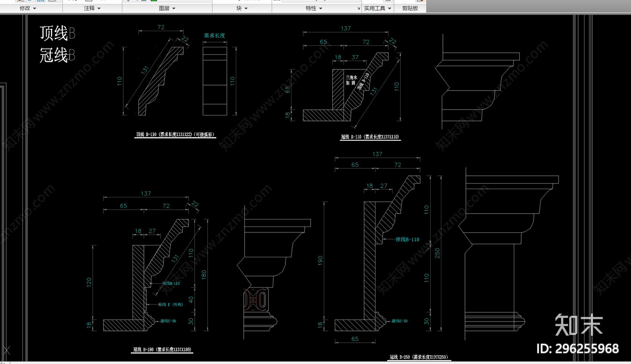Select the 冠线B title text
Viewport: 631px width, 364px height.
(58, 55)
